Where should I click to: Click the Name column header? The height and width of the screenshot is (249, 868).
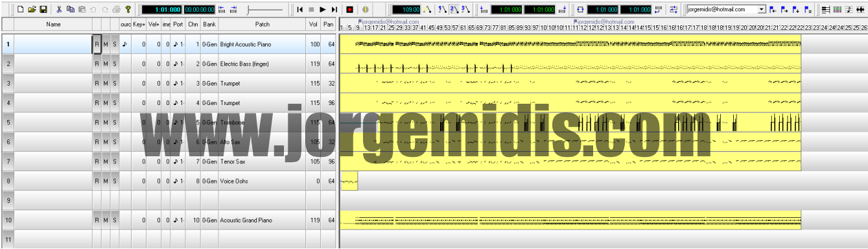point(53,24)
